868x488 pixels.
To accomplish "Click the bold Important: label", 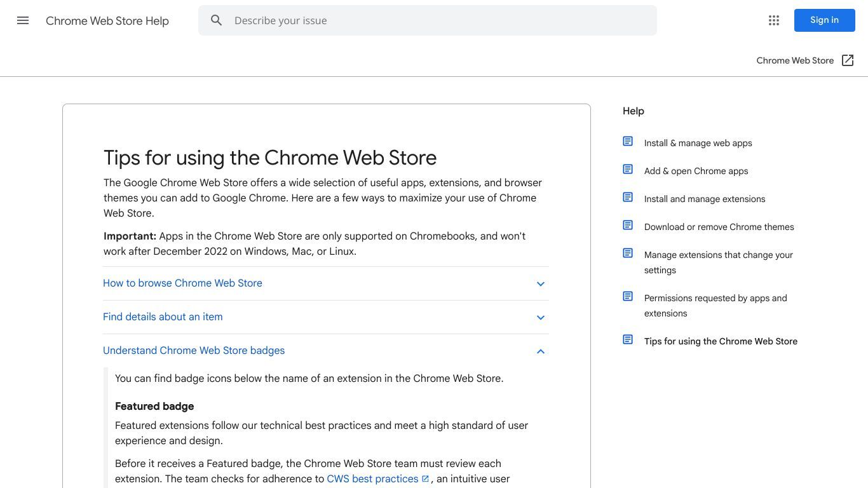I will [130, 236].
